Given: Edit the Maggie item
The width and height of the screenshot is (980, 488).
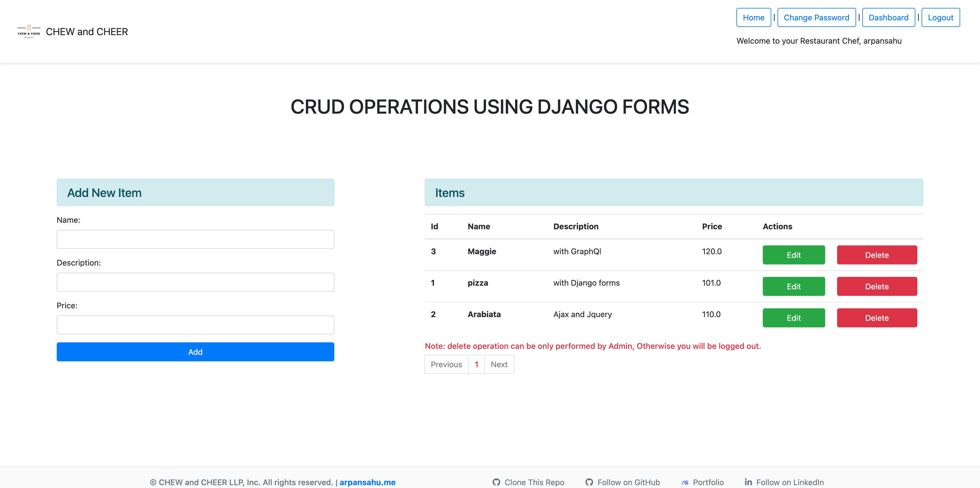Looking at the screenshot, I should [x=793, y=255].
